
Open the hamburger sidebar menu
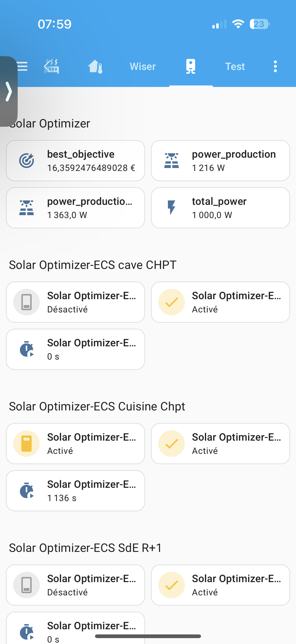pyautogui.click(x=23, y=66)
